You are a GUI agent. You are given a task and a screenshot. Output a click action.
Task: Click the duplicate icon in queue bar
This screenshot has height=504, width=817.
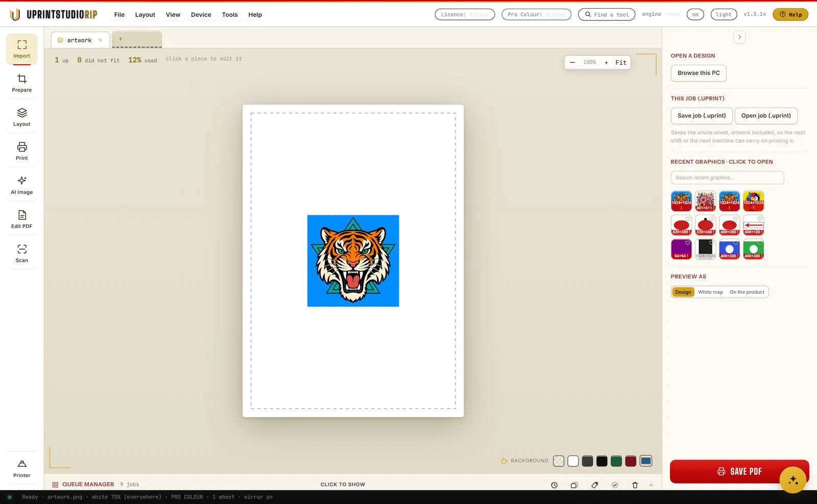[x=574, y=485]
